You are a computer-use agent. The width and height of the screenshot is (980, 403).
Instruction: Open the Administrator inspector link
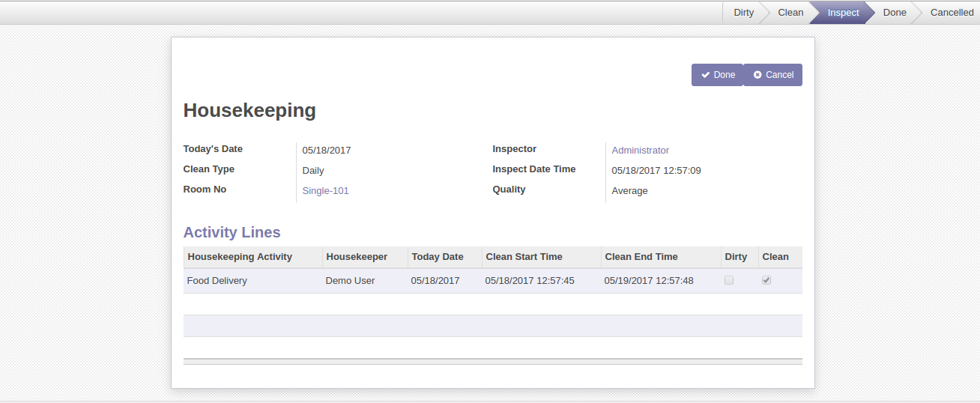pyautogui.click(x=640, y=151)
